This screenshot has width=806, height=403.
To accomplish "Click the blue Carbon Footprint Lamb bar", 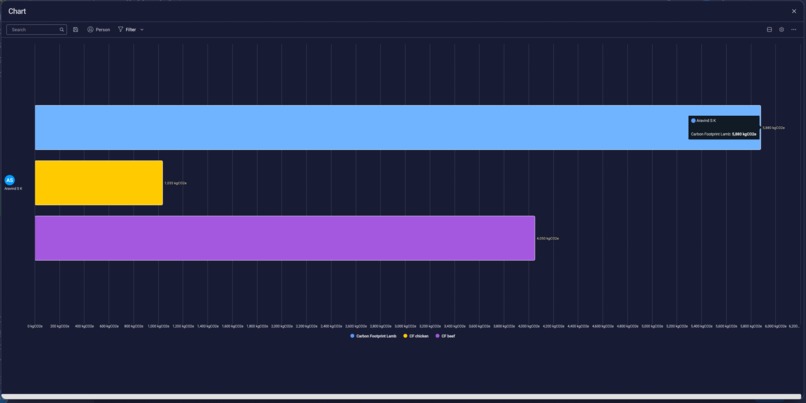I will (398, 127).
